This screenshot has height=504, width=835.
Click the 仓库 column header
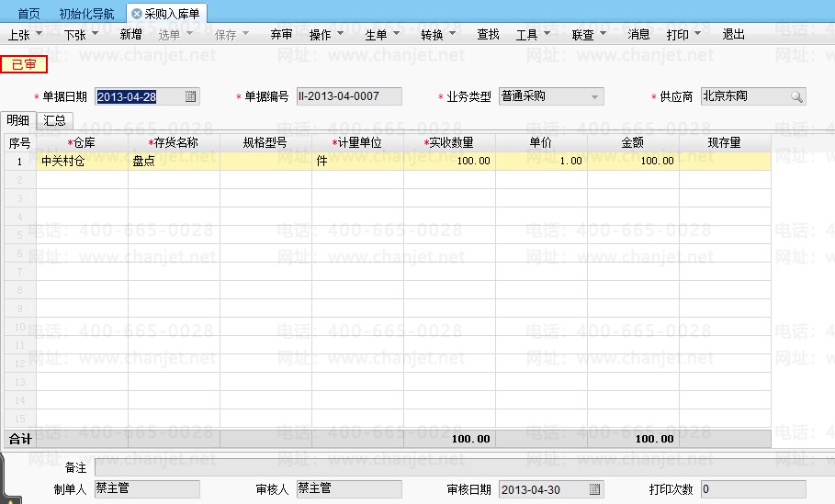pos(82,142)
